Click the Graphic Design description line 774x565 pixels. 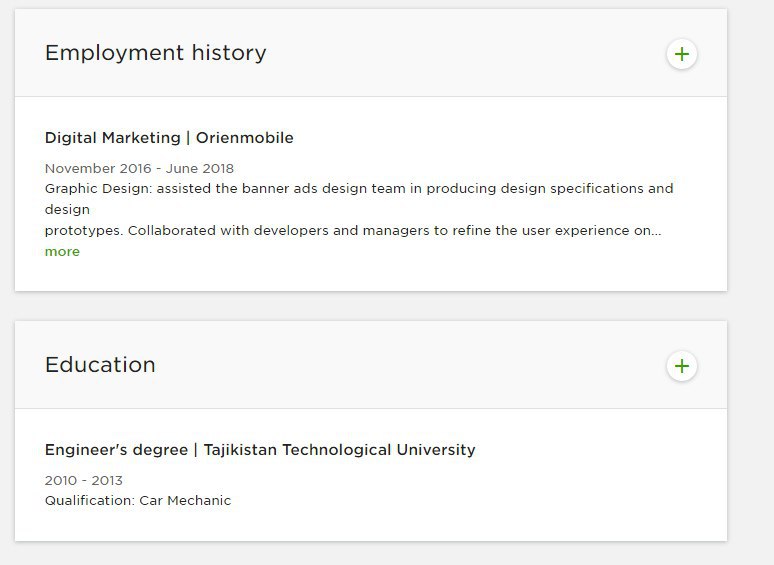(359, 188)
